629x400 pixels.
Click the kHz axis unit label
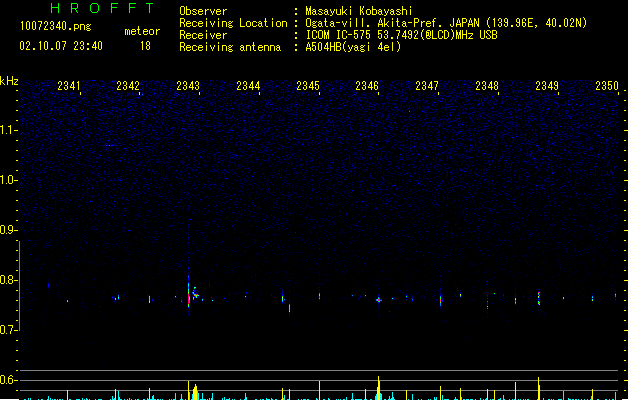[9, 81]
